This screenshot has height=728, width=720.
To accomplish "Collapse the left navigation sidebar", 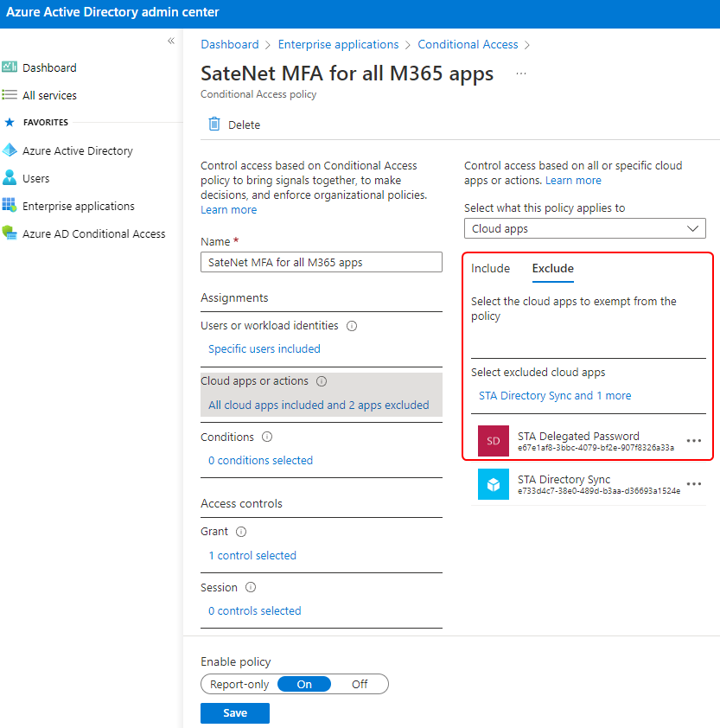I will 170,40.
